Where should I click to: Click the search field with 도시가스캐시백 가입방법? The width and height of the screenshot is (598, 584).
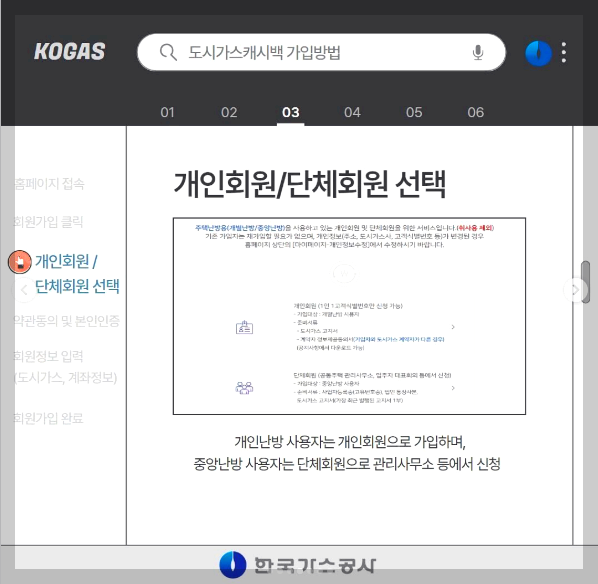[322, 52]
